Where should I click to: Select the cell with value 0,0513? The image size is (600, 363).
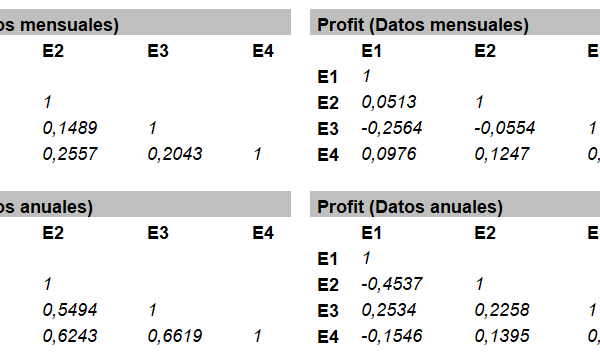(x=389, y=102)
